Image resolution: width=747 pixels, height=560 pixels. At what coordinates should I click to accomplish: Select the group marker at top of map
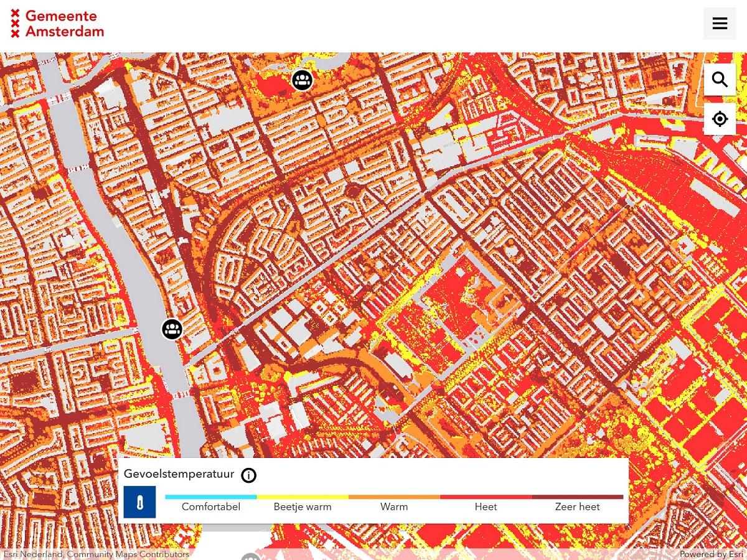click(x=302, y=80)
